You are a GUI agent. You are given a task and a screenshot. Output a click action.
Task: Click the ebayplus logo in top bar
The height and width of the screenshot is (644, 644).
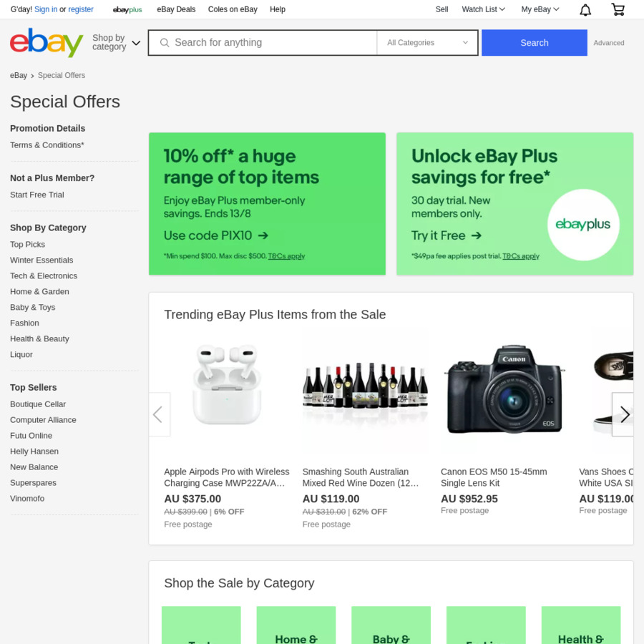coord(127,9)
